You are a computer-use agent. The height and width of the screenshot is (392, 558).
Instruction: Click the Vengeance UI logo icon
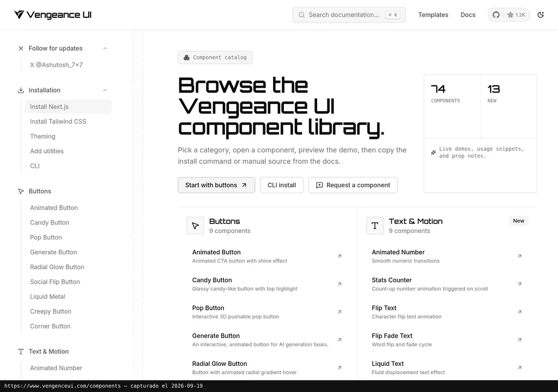(x=19, y=14)
